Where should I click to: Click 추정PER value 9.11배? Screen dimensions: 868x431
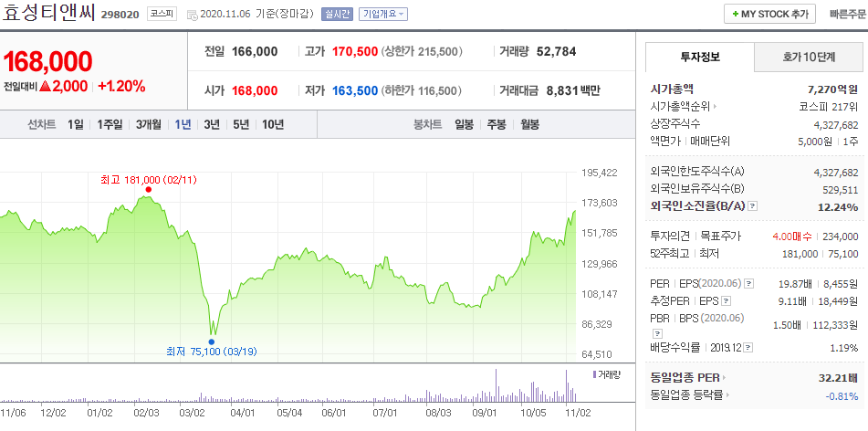pyautogui.click(x=795, y=301)
